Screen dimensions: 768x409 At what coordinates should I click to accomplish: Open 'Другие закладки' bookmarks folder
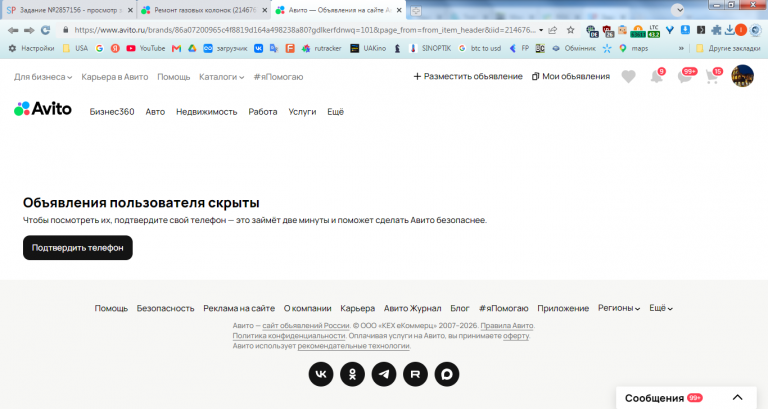tap(728, 48)
